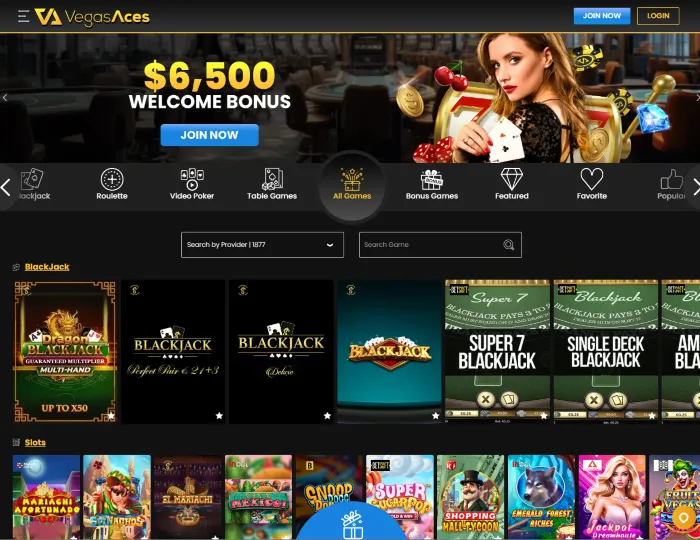Click the search magnifier icon
The height and width of the screenshot is (540, 700).
point(508,245)
